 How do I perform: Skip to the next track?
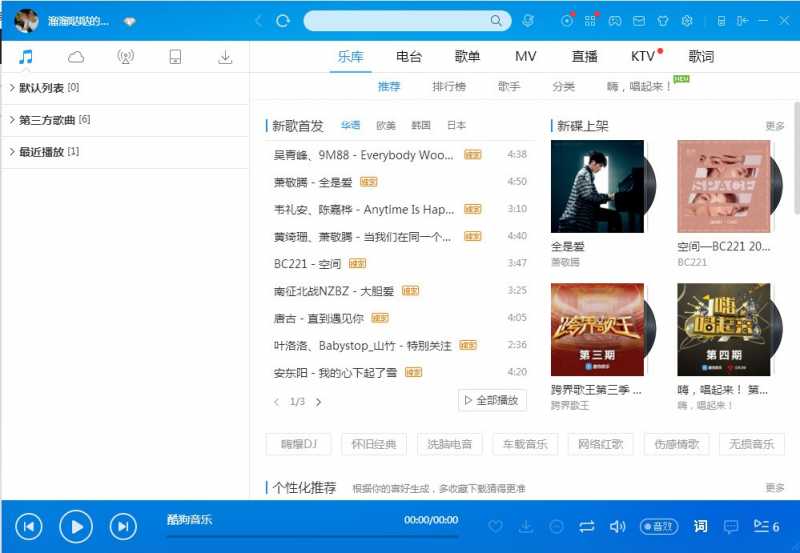[x=123, y=526]
